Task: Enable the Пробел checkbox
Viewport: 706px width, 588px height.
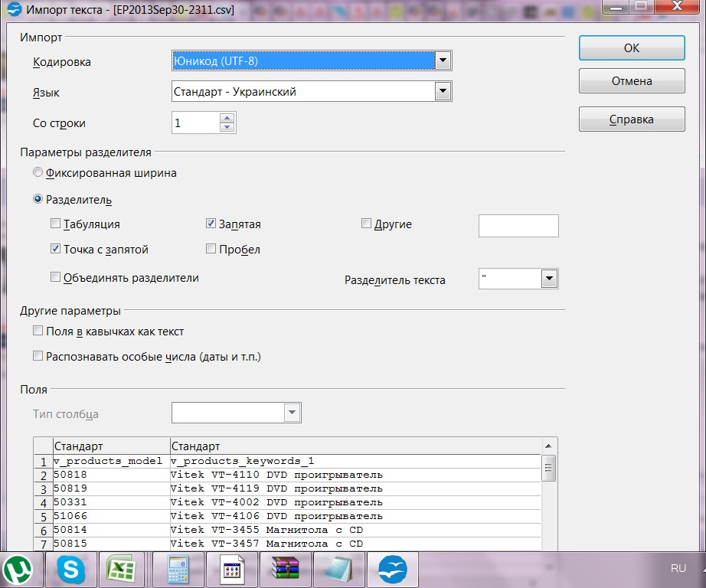Action: click(x=211, y=249)
